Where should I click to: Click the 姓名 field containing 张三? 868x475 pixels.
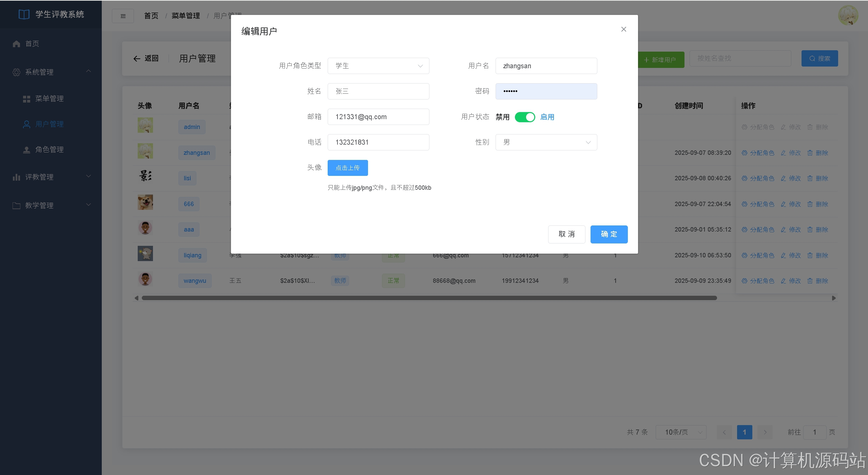(x=378, y=91)
